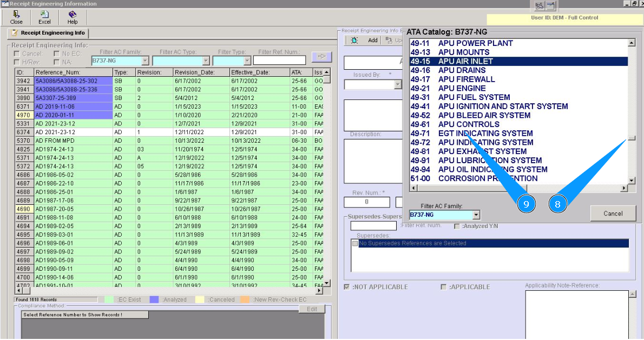644x340 pixels.
Task: Click the window icon beside the airplane
Action: pos(550,6)
